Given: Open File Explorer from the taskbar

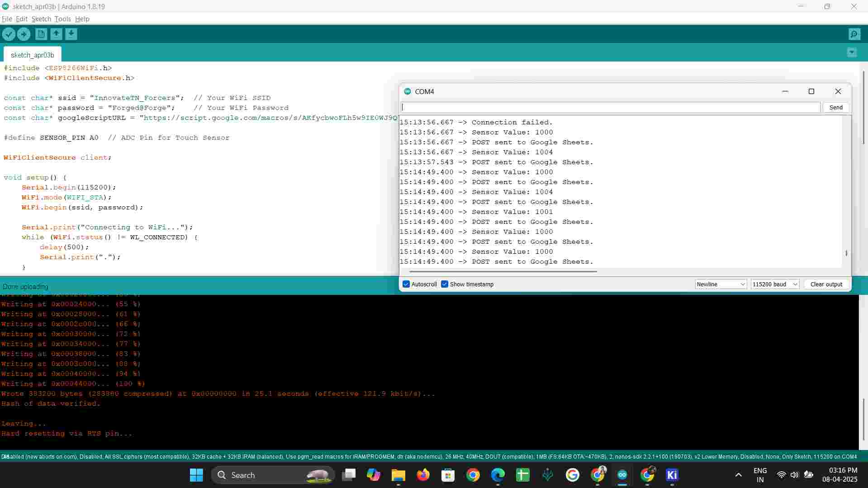Looking at the screenshot, I should pyautogui.click(x=398, y=475).
